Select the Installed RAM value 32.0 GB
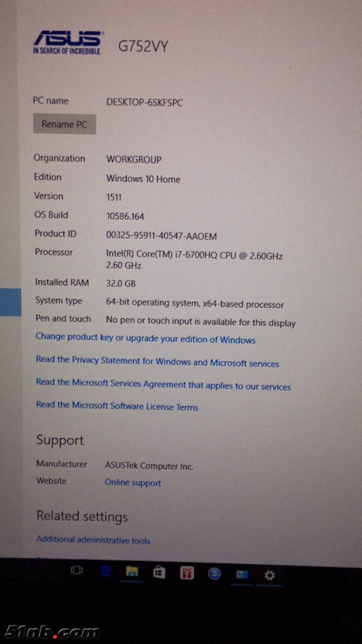This screenshot has height=644, width=362. pos(121,283)
